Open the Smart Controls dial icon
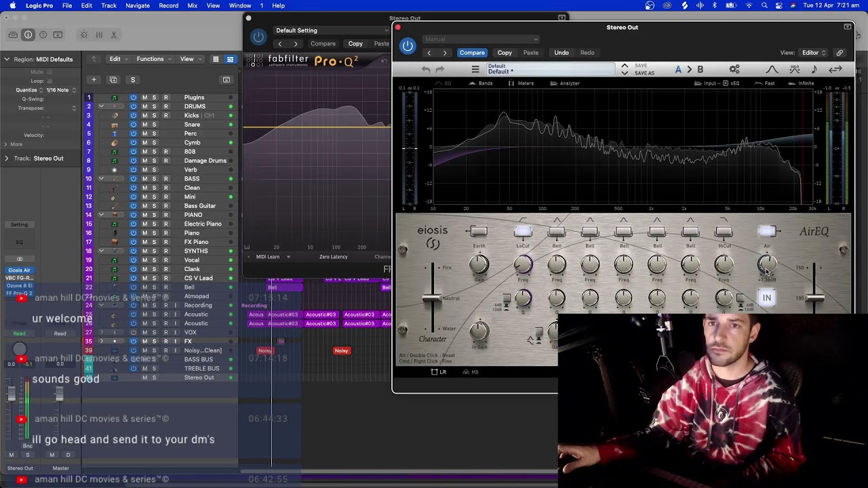The image size is (868, 488). (x=83, y=35)
